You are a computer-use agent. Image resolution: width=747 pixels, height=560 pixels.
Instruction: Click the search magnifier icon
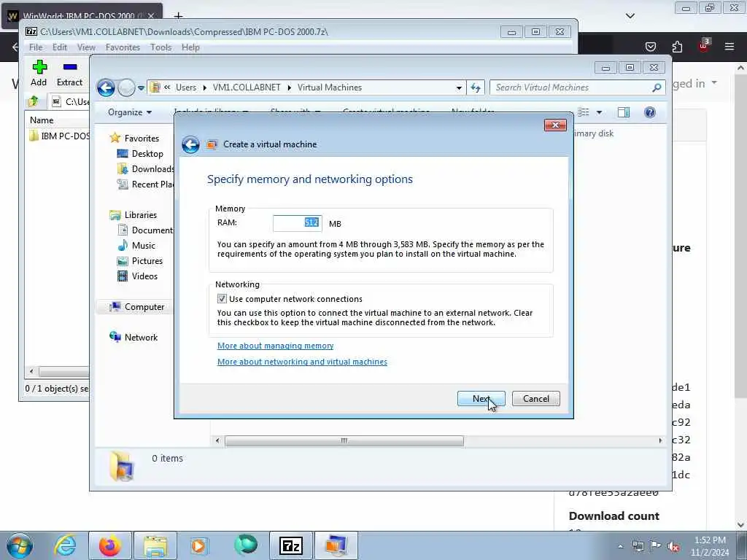click(657, 87)
